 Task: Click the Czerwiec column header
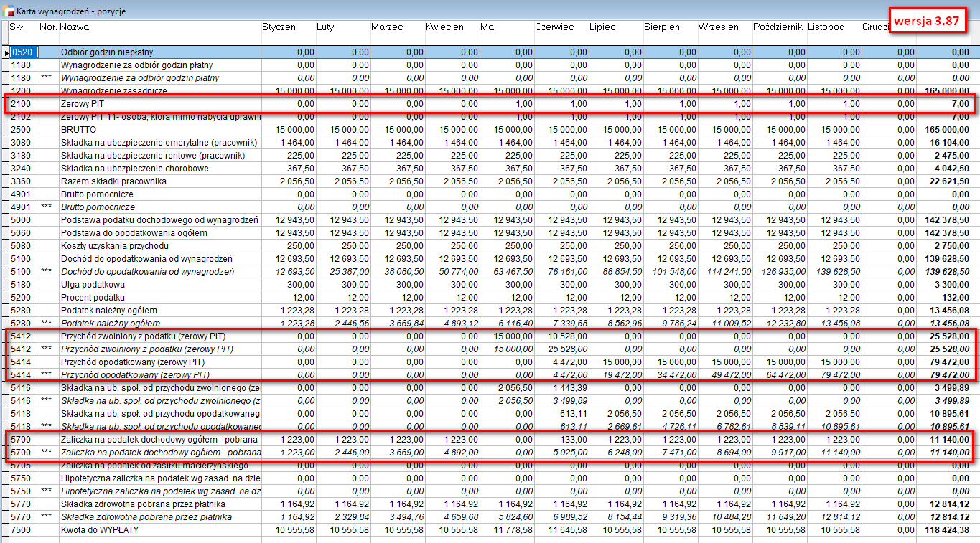pyautogui.click(x=554, y=27)
